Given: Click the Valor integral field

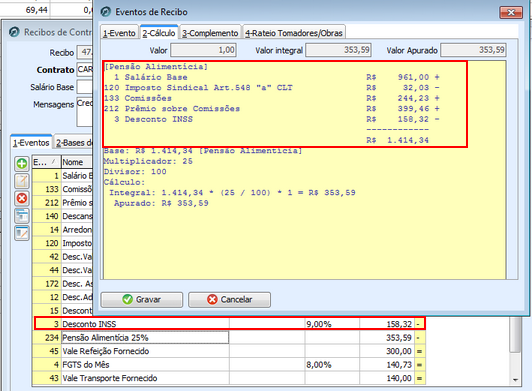Looking at the screenshot, I should pos(338,50).
